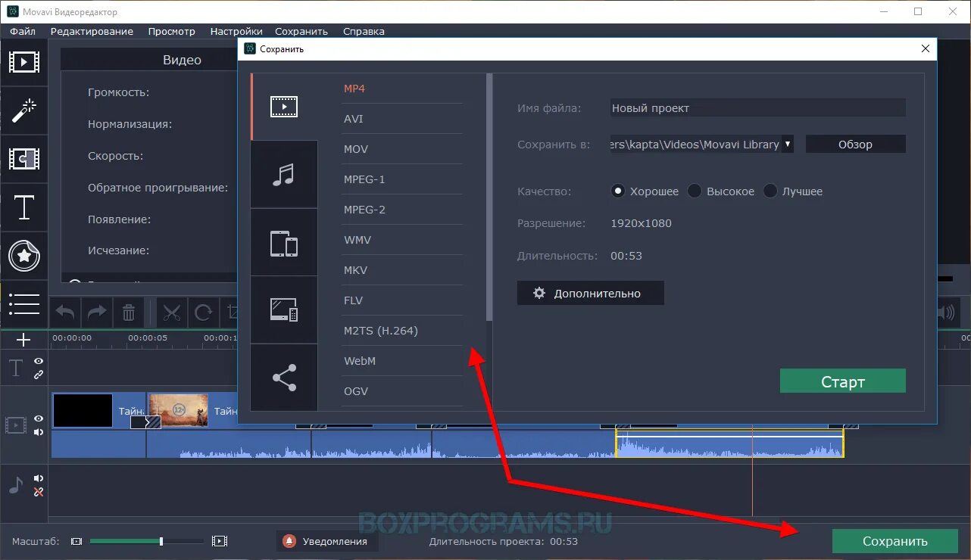The height and width of the screenshot is (560, 971).
Task: Open the transitions tab icon
Action: [23, 159]
